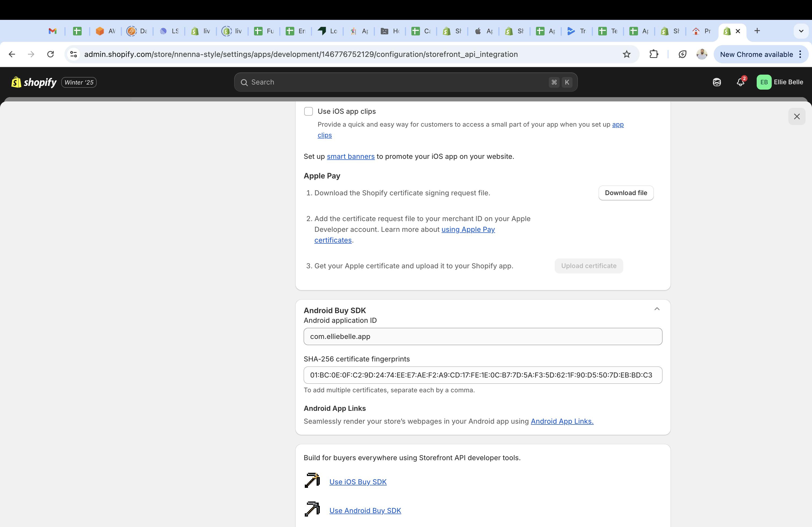This screenshot has width=812, height=527.
Task: Open the Chrome tab search dropdown arrow
Action: point(801,31)
